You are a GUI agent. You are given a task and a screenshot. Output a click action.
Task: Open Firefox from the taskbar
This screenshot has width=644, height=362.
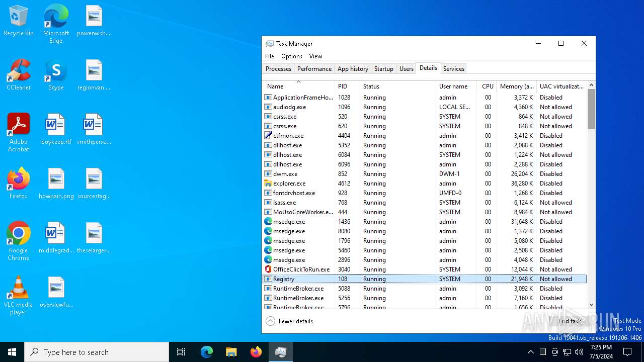256,352
